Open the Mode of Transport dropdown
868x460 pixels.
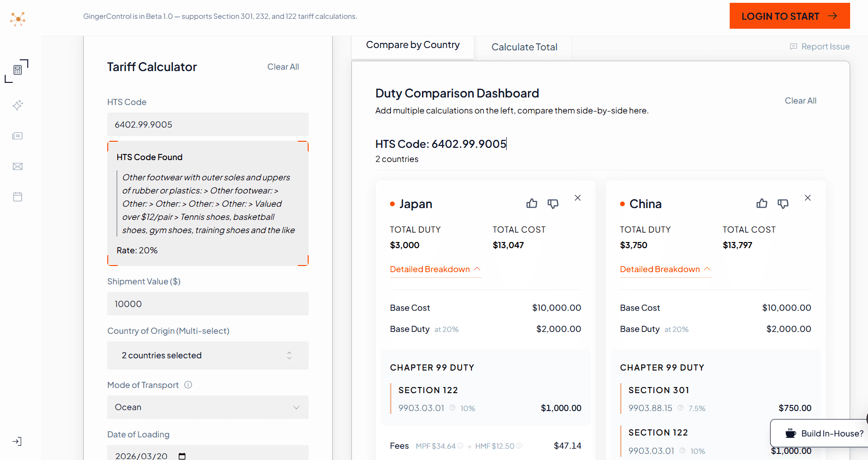tap(208, 407)
